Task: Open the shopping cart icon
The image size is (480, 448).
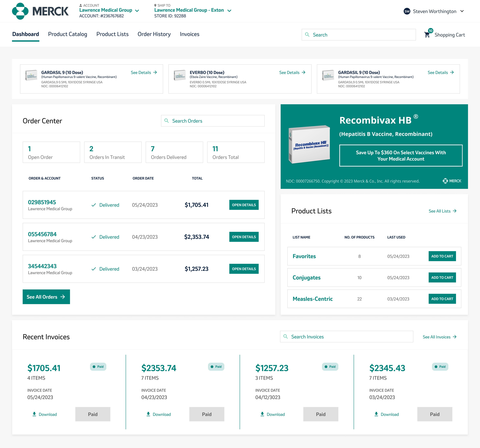Action: pos(427,35)
